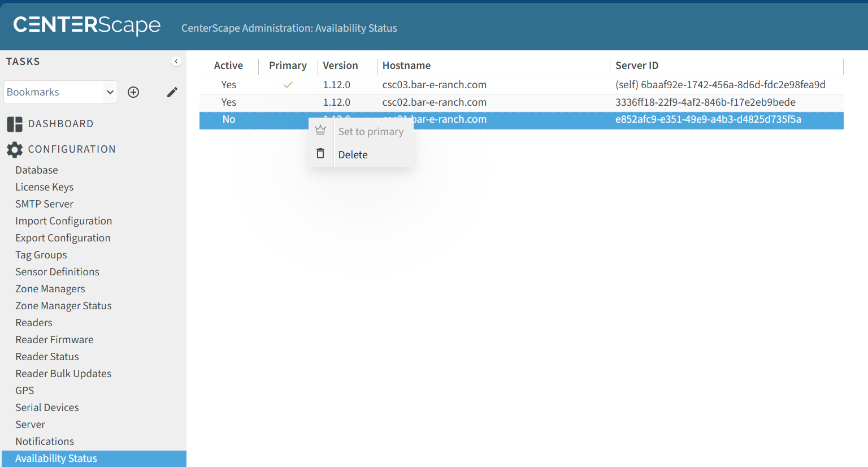Viewport: 868px width, 467px height.
Task: Click the add bookmark plus icon
Action: [x=133, y=92]
